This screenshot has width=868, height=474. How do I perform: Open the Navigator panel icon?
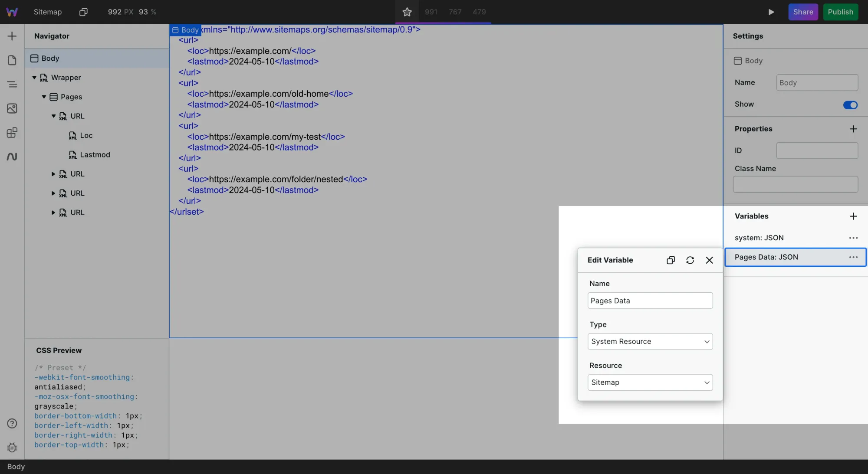click(x=12, y=84)
